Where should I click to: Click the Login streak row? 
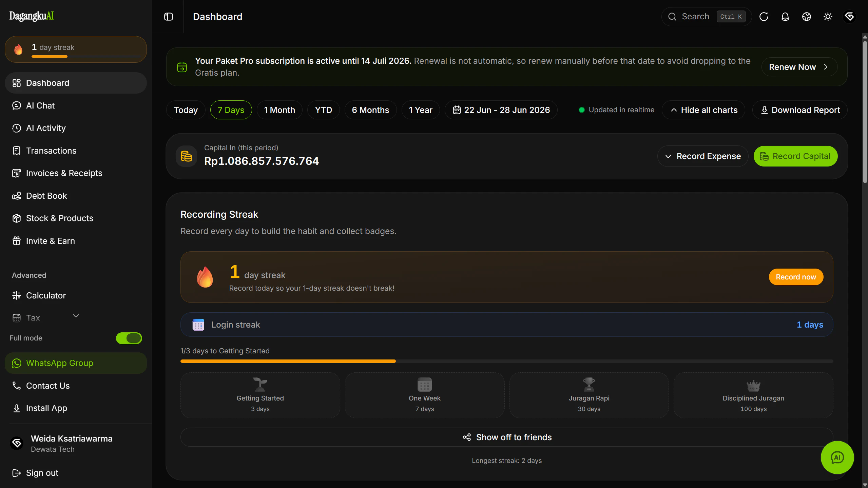[x=507, y=325]
